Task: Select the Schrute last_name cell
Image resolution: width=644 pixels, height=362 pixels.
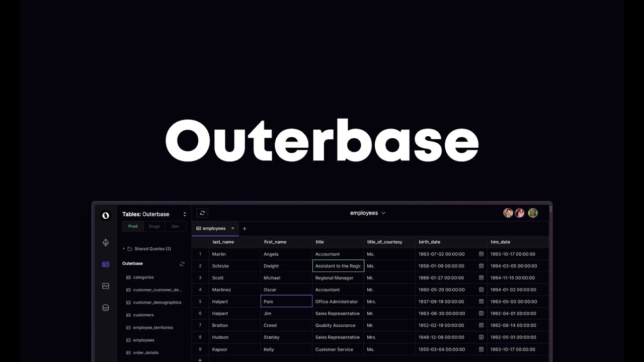Action: point(234,266)
